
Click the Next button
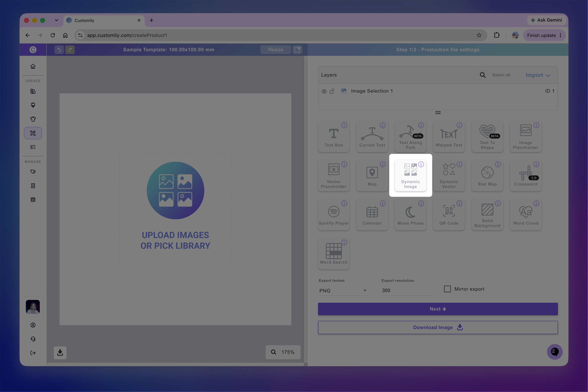(x=438, y=309)
